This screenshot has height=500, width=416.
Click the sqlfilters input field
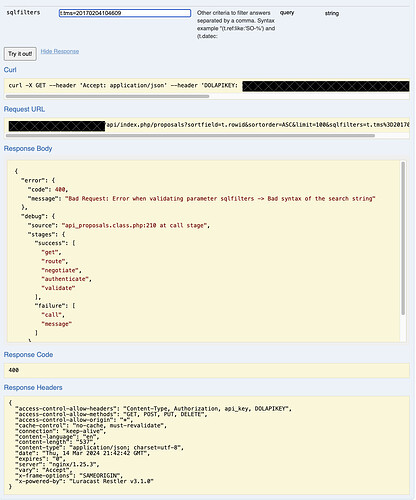(x=125, y=13)
